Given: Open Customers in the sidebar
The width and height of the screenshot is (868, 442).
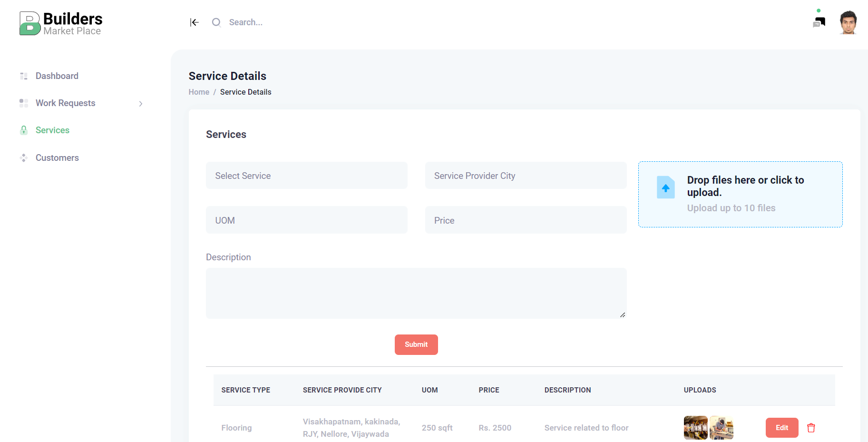Looking at the screenshot, I should coord(57,158).
